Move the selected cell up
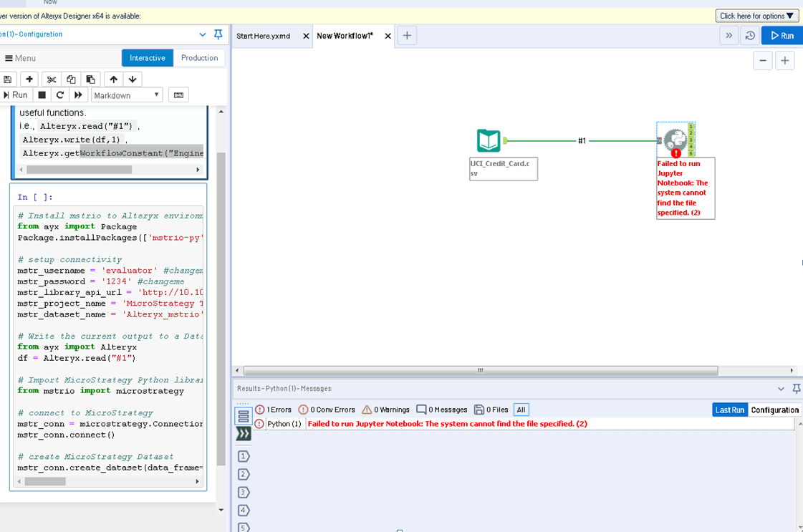This screenshot has height=532, width=803. coord(112,79)
